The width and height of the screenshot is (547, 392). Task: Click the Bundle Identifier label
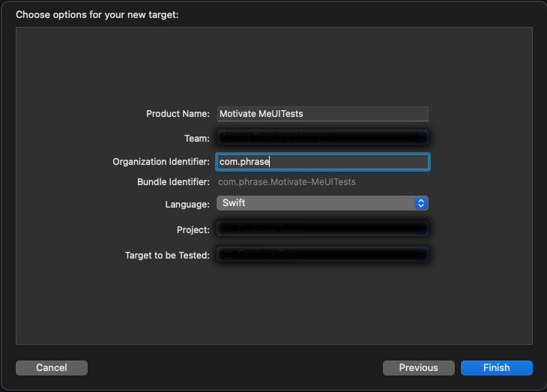[173, 182]
